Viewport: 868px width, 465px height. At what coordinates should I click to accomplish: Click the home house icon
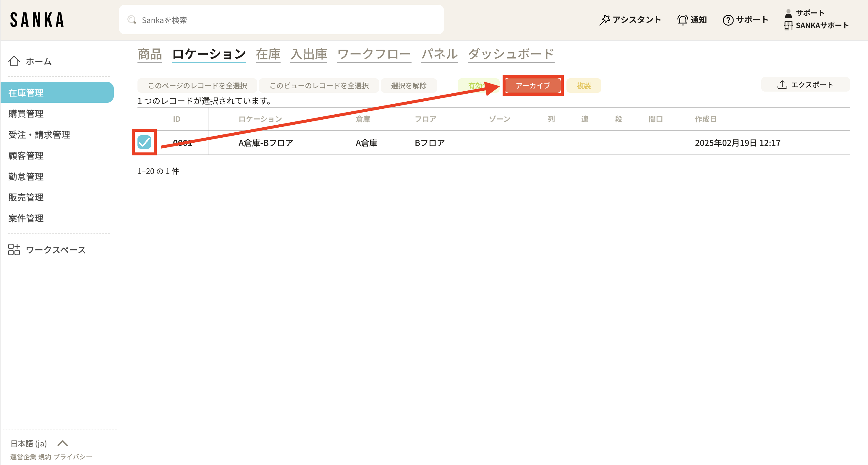click(x=14, y=61)
